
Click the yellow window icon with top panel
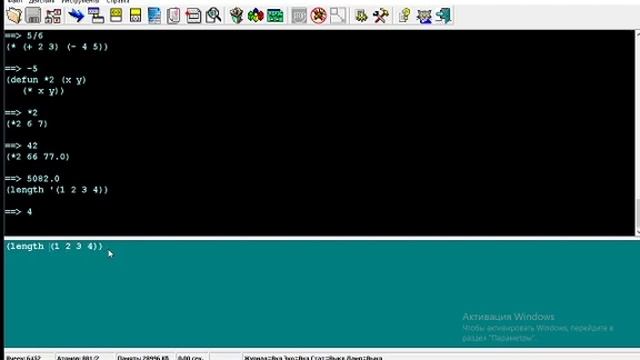pos(116,16)
